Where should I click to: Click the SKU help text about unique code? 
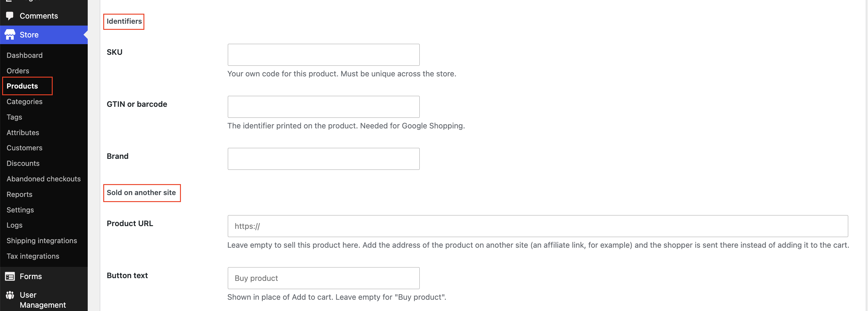tap(342, 74)
